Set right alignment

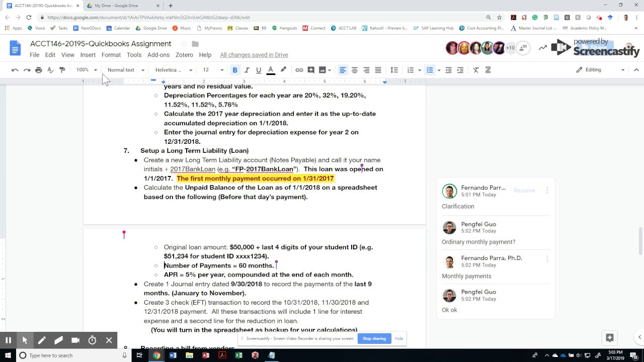pyautogui.click(x=366, y=70)
